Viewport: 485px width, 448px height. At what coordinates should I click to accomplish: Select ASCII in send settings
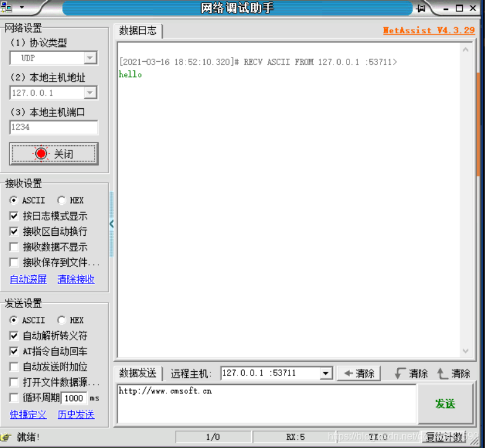pos(27,320)
